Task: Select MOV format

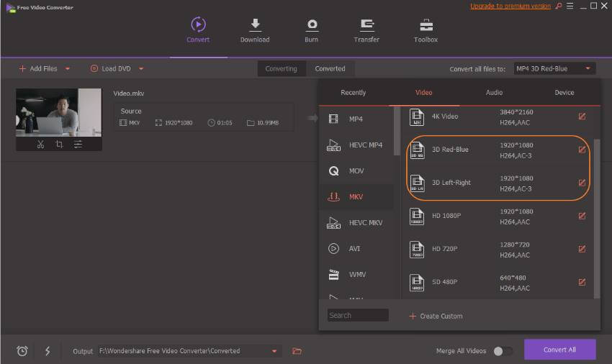Action: [356, 171]
